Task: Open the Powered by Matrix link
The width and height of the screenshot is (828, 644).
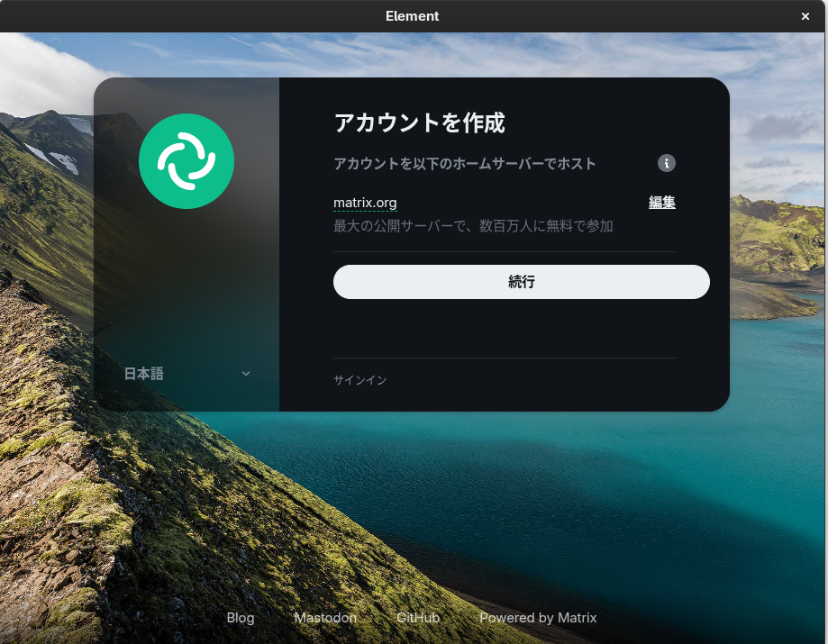Action: click(x=538, y=618)
